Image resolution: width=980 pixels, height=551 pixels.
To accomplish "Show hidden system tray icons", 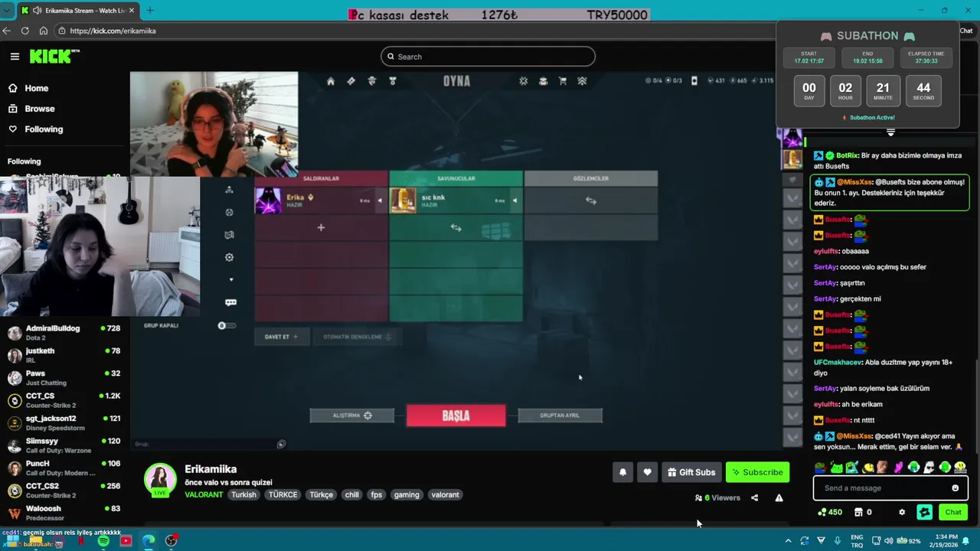I will pos(788,540).
